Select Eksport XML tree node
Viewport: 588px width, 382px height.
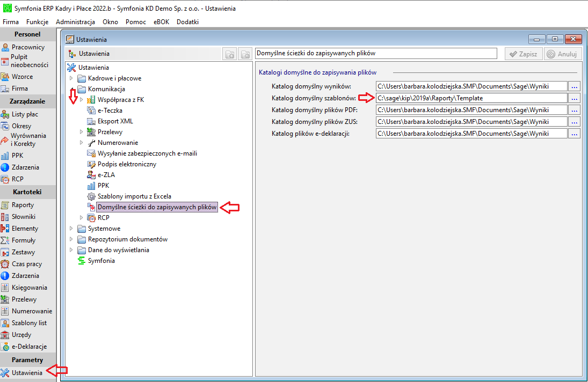pos(115,121)
